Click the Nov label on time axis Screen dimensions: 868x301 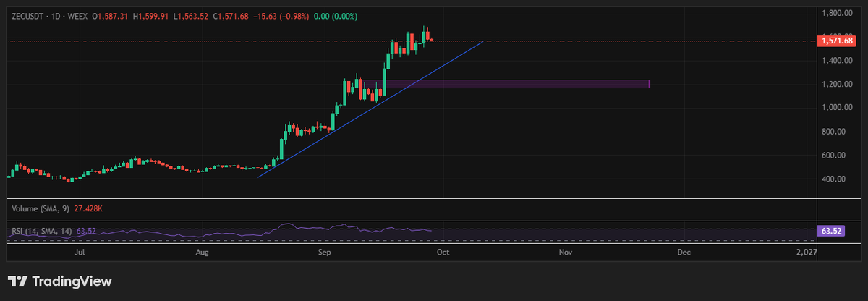click(x=565, y=253)
